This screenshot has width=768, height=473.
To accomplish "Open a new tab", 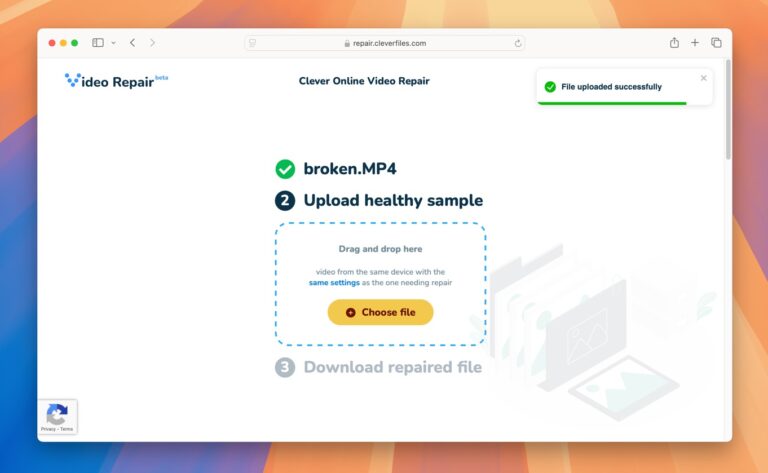I will (x=695, y=43).
